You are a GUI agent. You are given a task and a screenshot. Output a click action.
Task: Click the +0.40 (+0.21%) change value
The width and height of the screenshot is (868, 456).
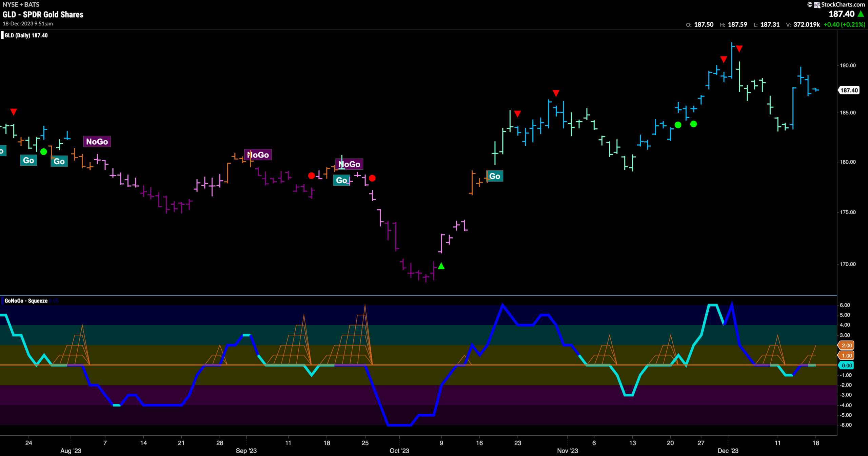click(844, 25)
